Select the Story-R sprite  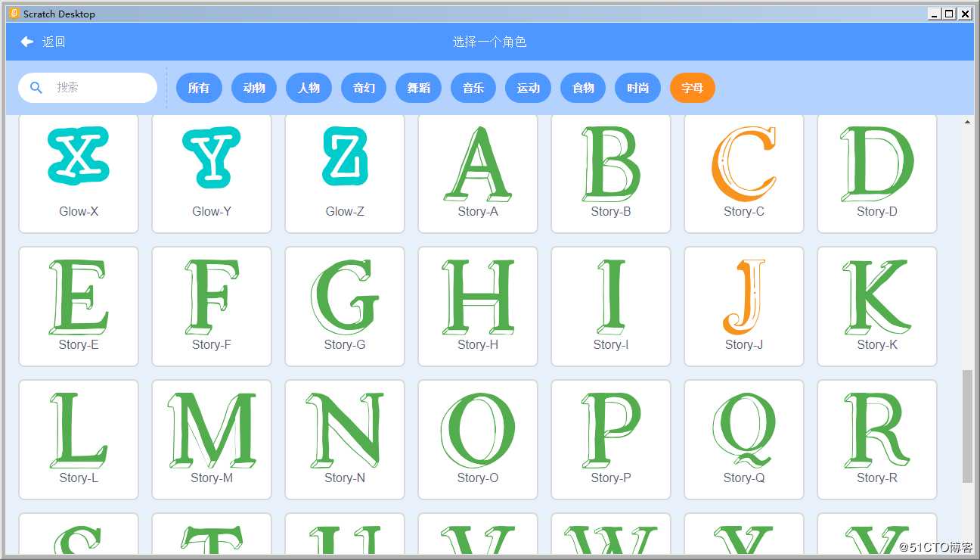pos(877,440)
